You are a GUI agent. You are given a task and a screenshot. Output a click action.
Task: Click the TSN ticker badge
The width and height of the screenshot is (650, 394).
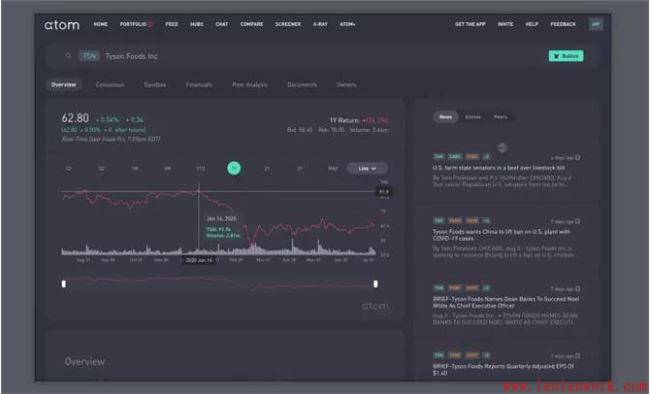click(x=89, y=56)
